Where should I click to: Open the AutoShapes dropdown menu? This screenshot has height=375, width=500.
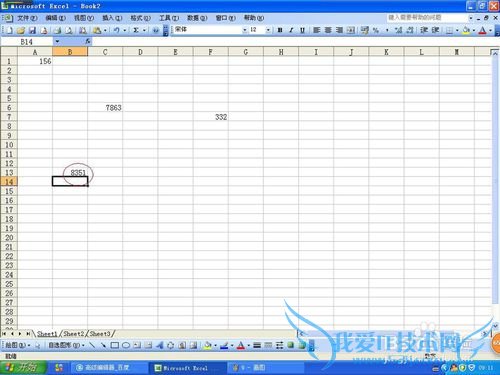point(66,345)
